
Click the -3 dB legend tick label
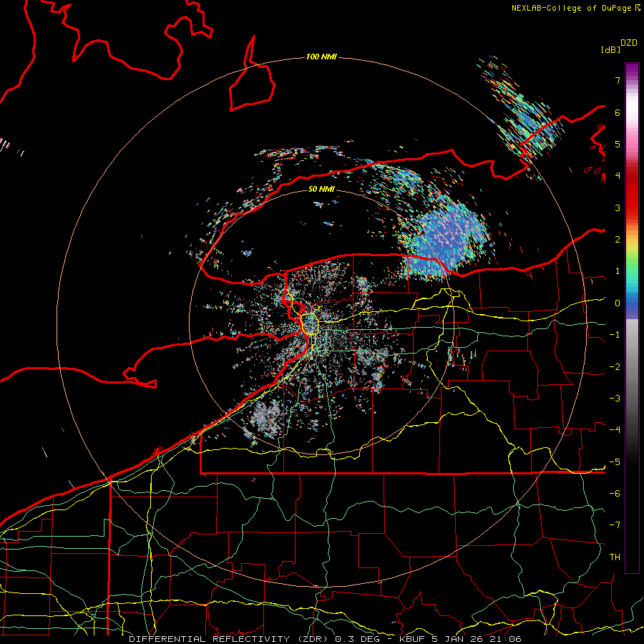tap(615, 399)
